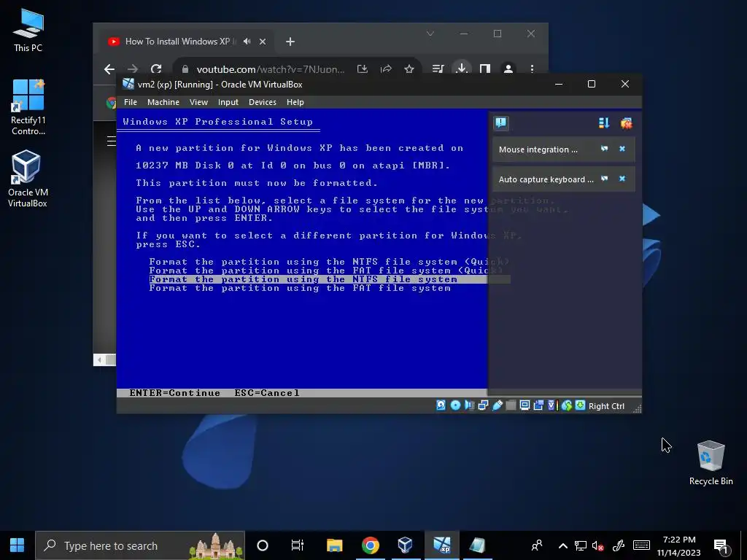This screenshot has height=560, width=747.
Task: Click the youtube.com address bar in Chrome
Action: coord(271,69)
